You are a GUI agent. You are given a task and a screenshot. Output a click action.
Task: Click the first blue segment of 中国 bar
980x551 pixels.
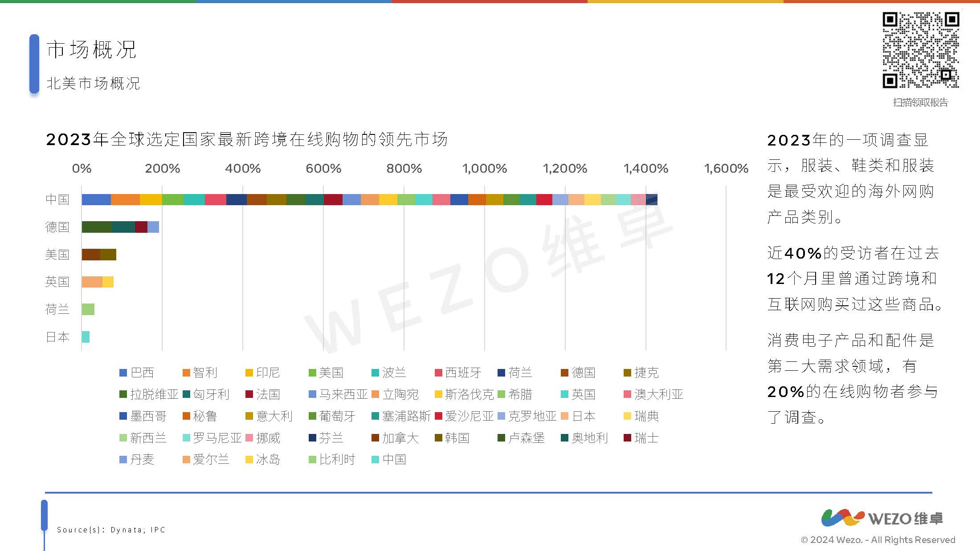pos(96,199)
